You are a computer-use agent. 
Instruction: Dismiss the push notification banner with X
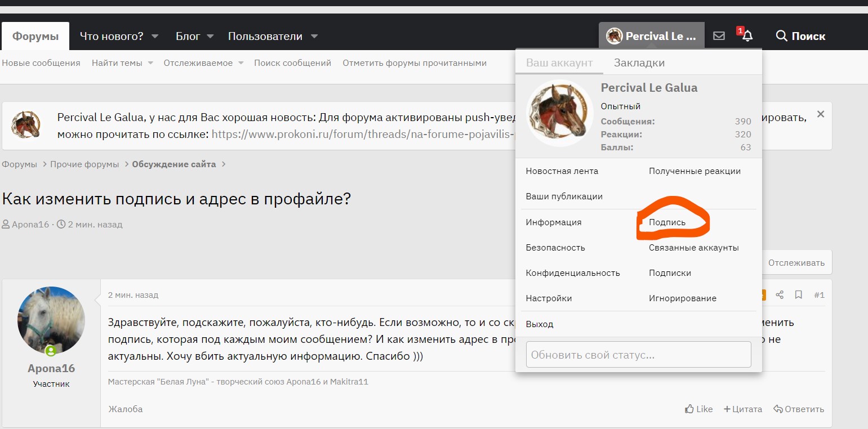coord(821,113)
